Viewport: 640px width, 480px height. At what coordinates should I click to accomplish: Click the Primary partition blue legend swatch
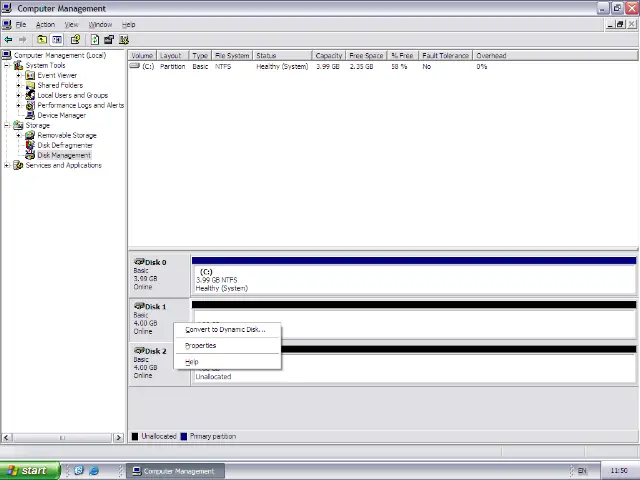pyautogui.click(x=184, y=436)
